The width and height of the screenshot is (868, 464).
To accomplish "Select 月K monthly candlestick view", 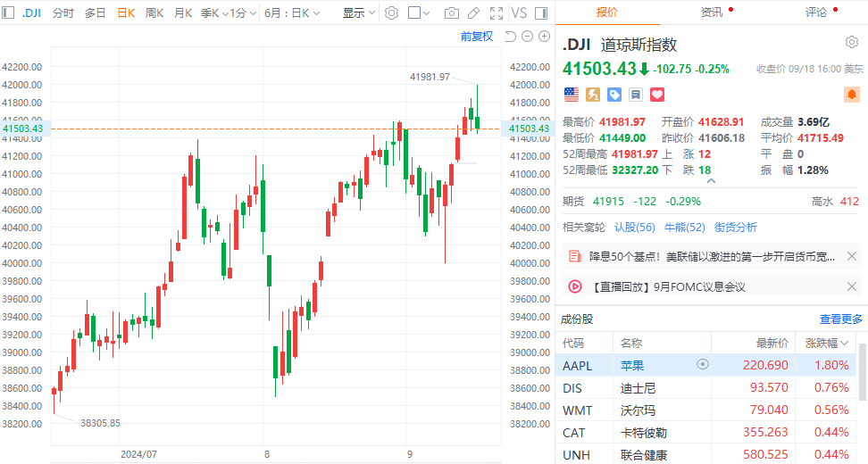I will (x=183, y=12).
